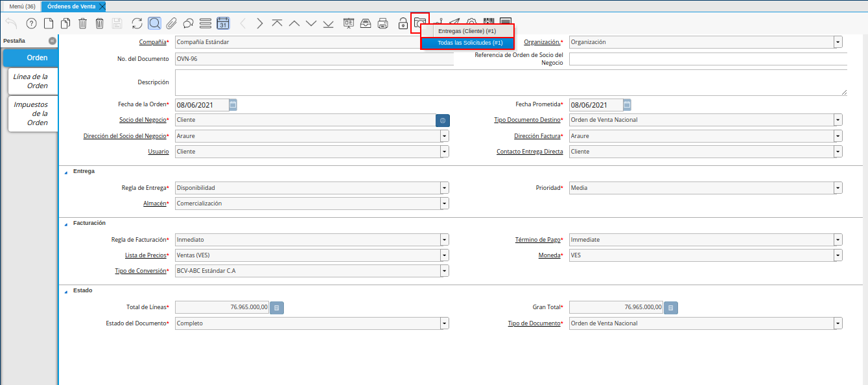Expand the Prioridad dropdown

[x=838, y=188]
